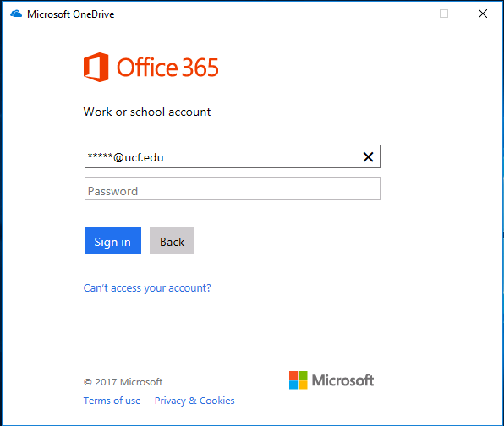
Task: Click the Work or school account heading
Action: [x=147, y=112]
